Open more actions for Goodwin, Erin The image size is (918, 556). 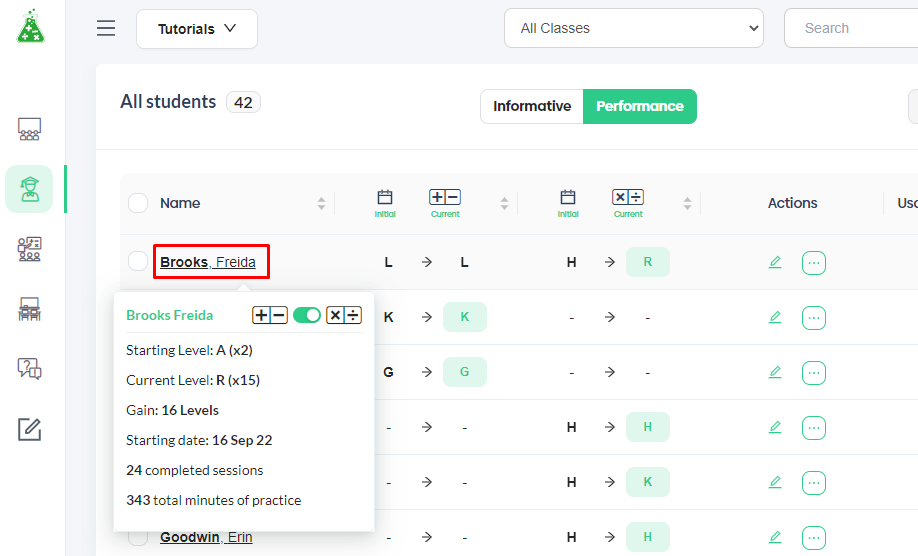(x=814, y=538)
